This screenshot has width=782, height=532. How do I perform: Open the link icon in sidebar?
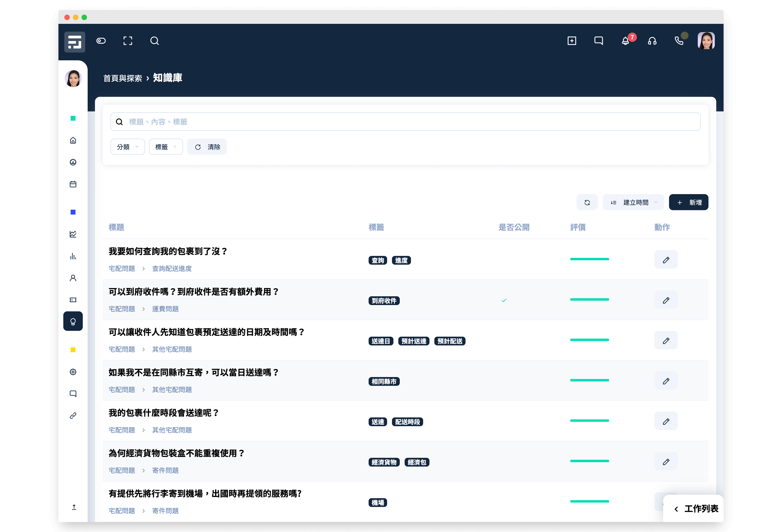(73, 416)
